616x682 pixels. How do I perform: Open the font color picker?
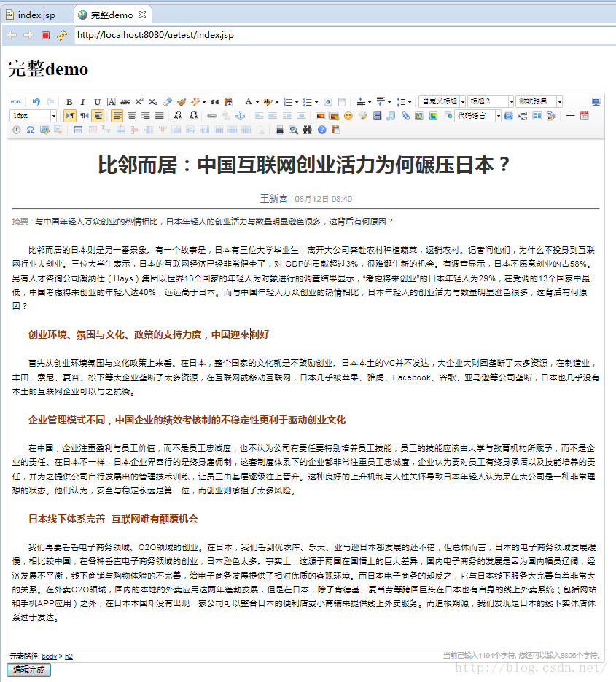[x=249, y=102]
